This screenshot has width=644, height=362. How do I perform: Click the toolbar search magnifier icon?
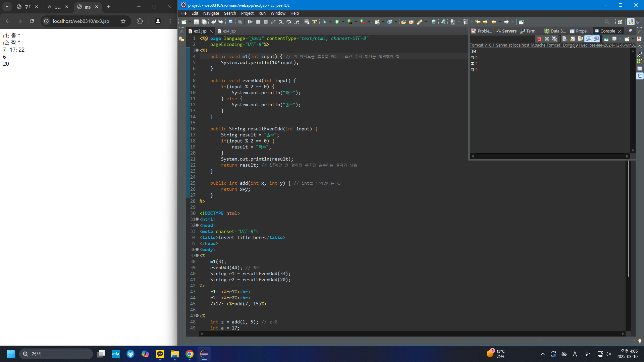[607, 22]
